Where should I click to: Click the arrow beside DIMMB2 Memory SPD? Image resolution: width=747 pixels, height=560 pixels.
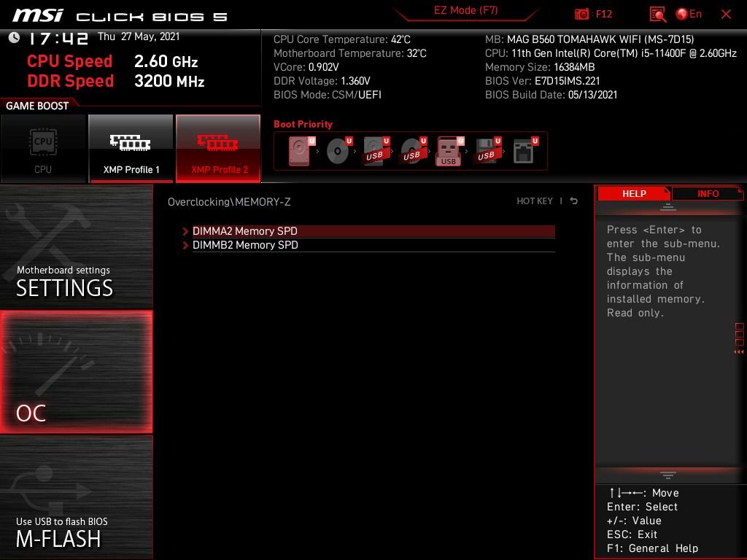pyautogui.click(x=185, y=245)
